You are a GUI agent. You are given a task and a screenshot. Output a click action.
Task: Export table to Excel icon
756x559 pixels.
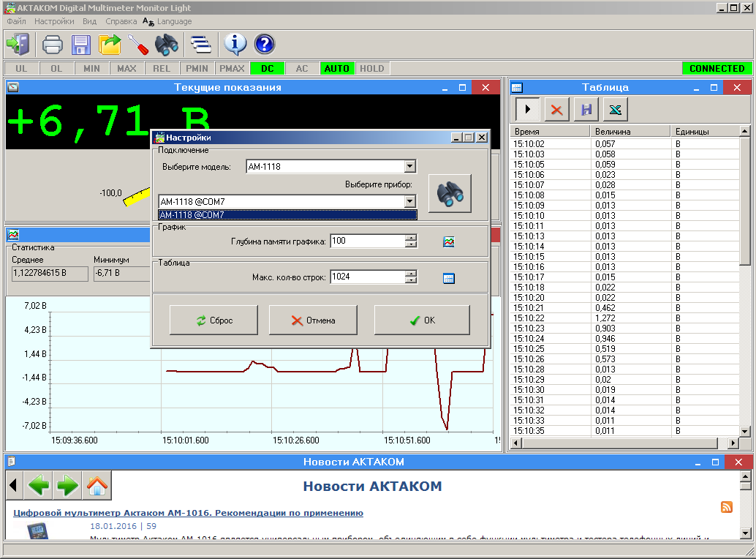point(615,110)
